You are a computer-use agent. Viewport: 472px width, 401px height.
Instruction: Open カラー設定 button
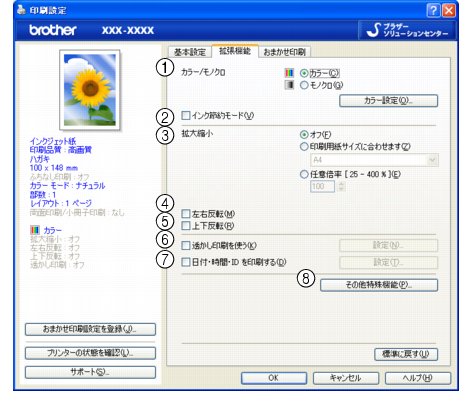point(388,101)
